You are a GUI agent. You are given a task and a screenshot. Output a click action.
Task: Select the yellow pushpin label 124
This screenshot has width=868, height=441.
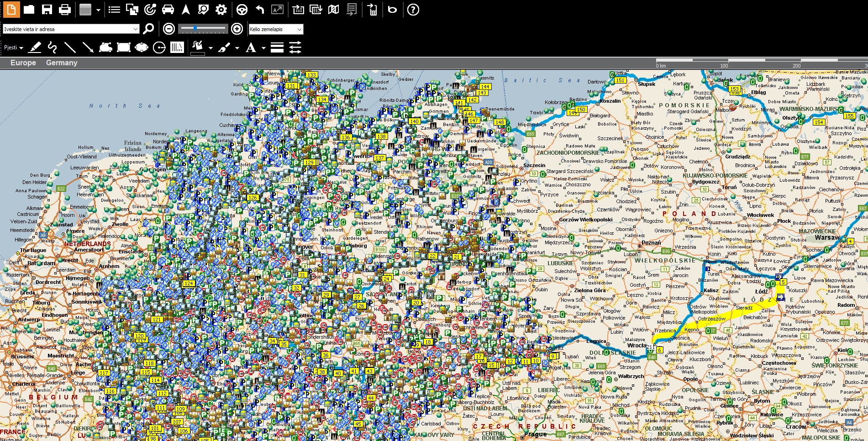click(189, 283)
